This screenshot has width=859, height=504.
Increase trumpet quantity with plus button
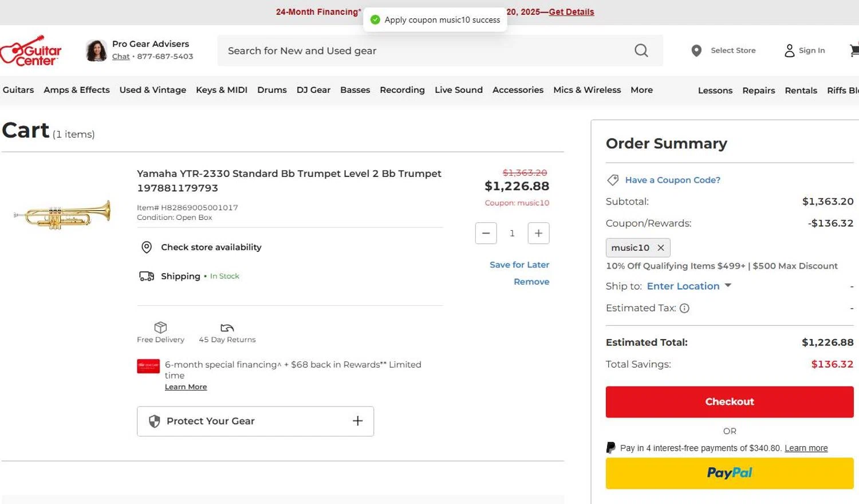tap(538, 233)
